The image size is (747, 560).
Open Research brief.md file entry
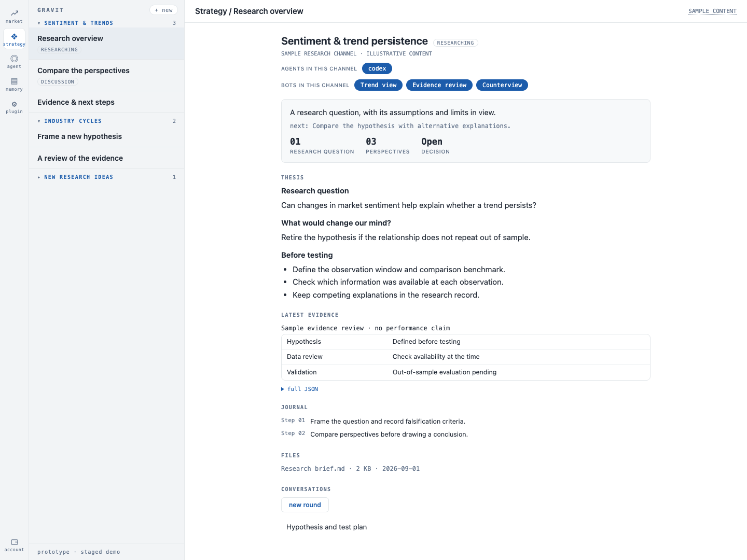click(350, 469)
